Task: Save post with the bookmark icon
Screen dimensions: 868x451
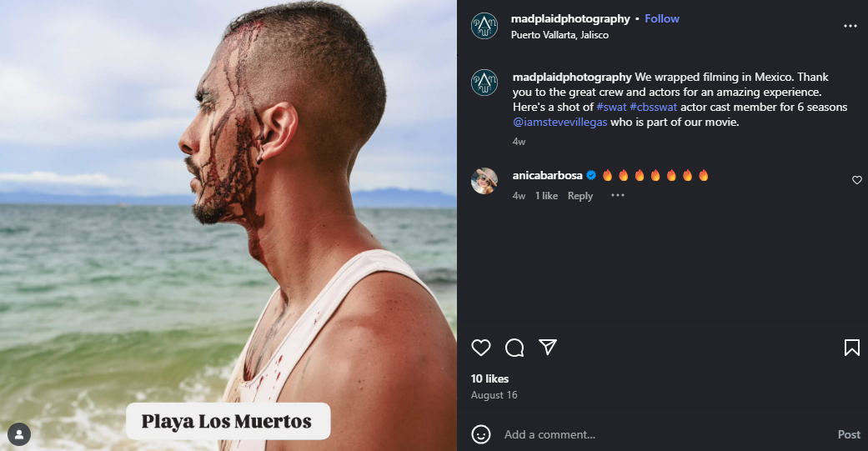Action: [x=851, y=348]
